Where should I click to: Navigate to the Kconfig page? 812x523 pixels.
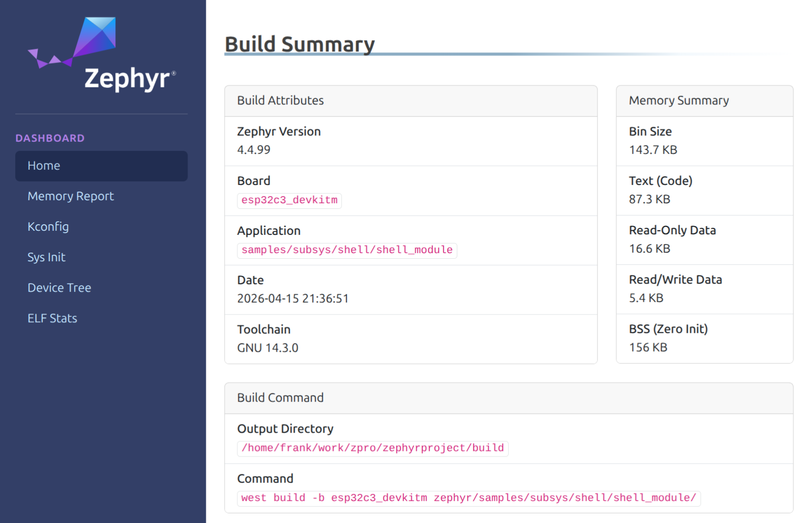(x=48, y=227)
